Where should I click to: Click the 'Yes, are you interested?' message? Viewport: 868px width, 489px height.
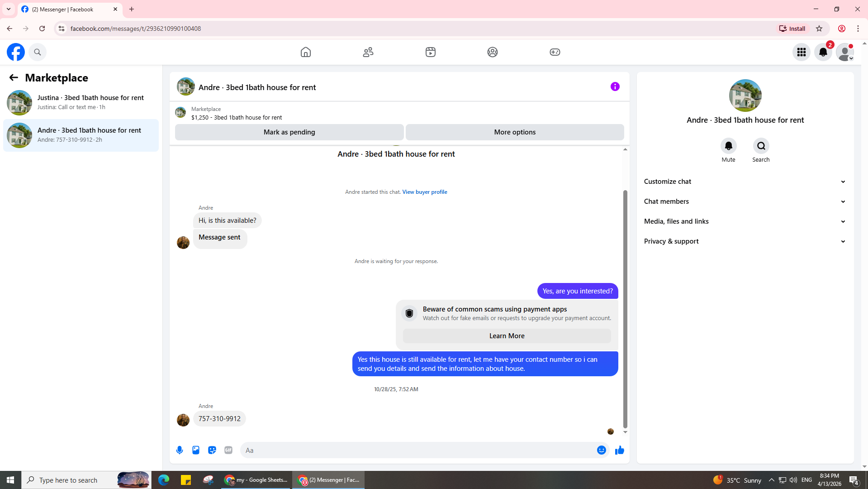click(x=578, y=291)
